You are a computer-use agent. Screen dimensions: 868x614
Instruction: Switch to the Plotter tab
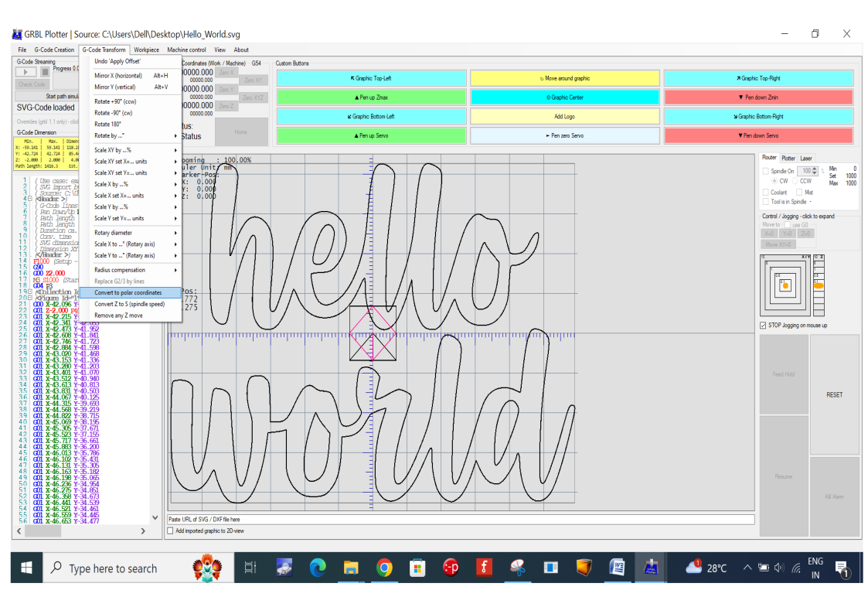[x=788, y=159]
